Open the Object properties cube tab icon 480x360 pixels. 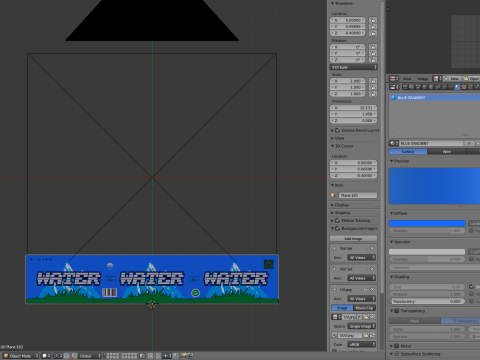point(431,87)
